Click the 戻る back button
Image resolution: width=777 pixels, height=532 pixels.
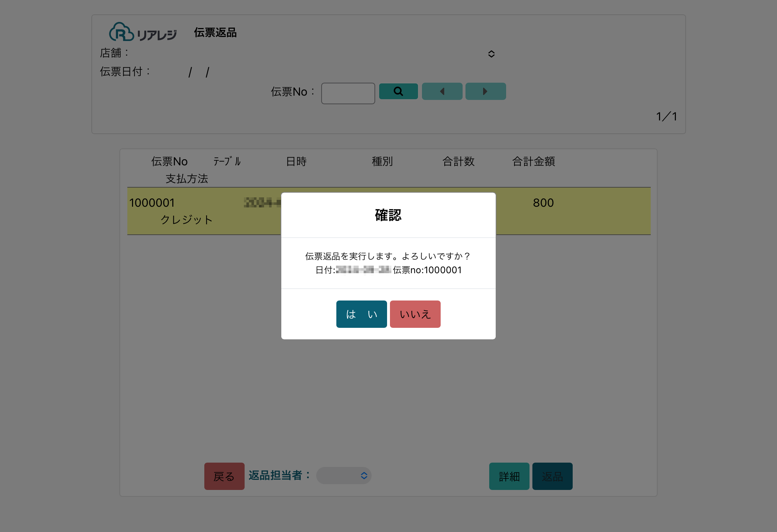(x=224, y=476)
